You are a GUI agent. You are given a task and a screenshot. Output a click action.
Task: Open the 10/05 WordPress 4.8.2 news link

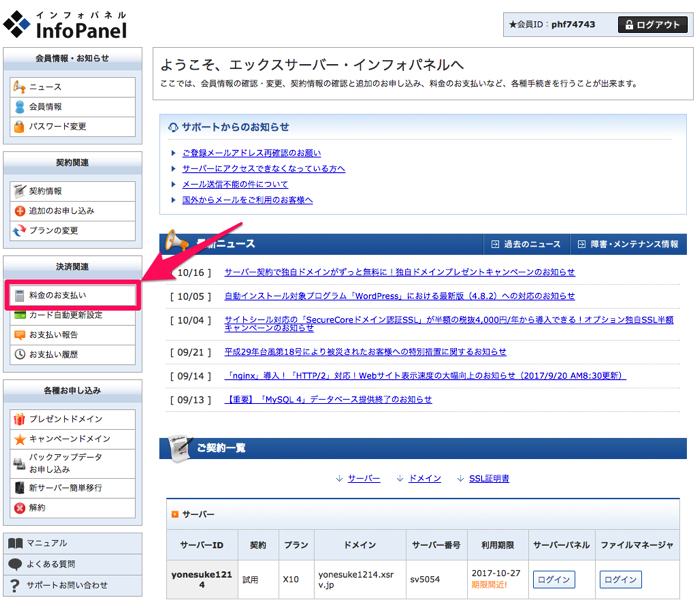pyautogui.click(x=400, y=296)
